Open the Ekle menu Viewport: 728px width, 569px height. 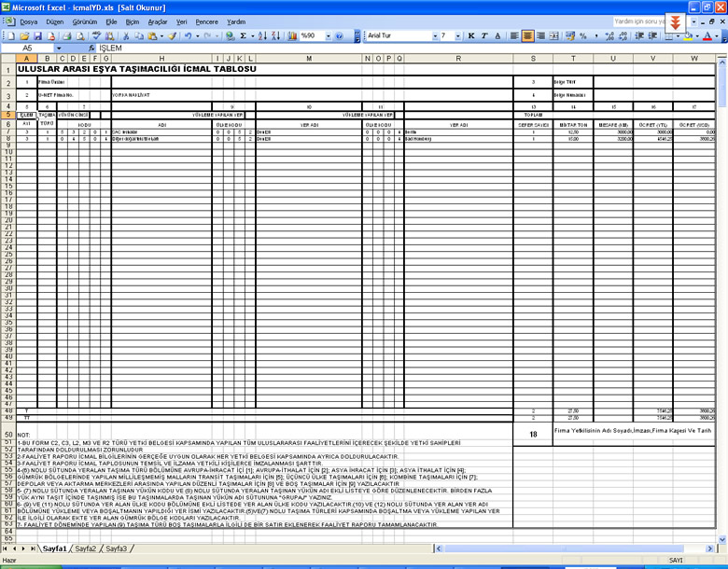click(111, 21)
